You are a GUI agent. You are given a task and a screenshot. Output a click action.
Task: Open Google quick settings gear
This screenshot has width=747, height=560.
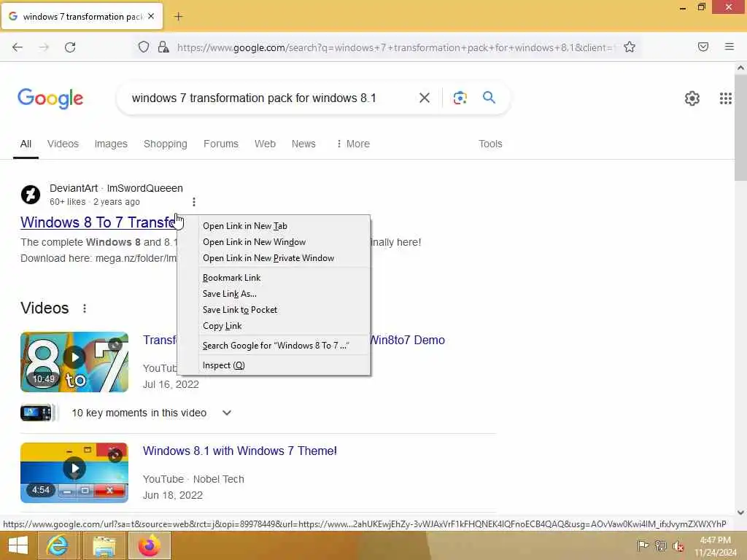point(692,98)
